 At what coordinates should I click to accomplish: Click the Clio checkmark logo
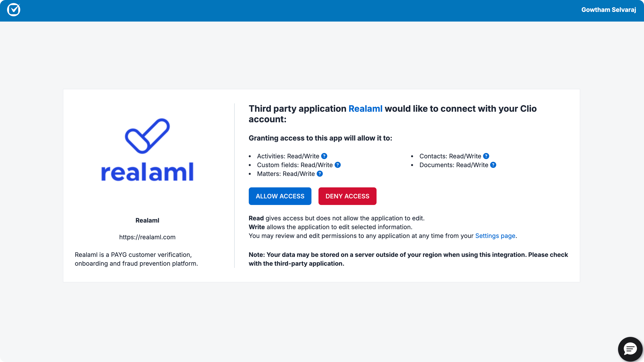tap(13, 10)
